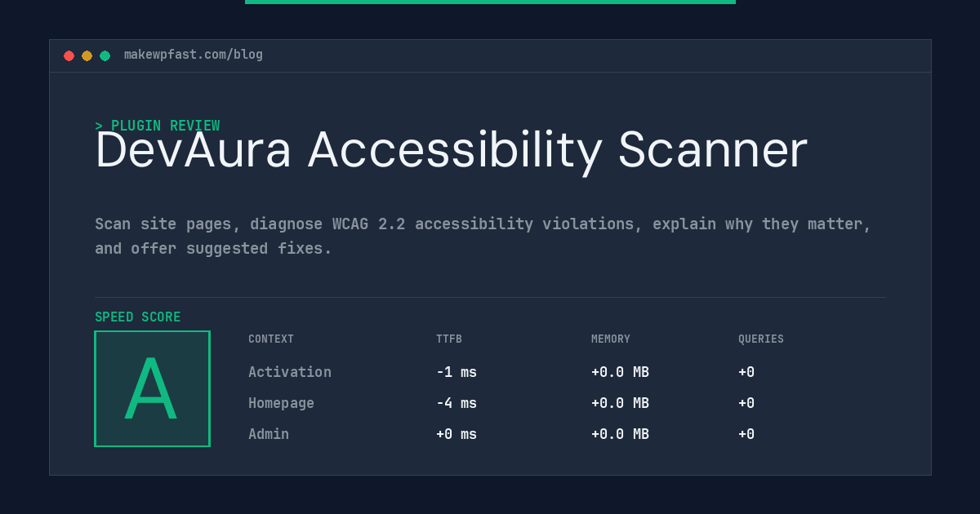Click the CONTEXT column header
The height and width of the screenshot is (514, 980).
(271, 339)
